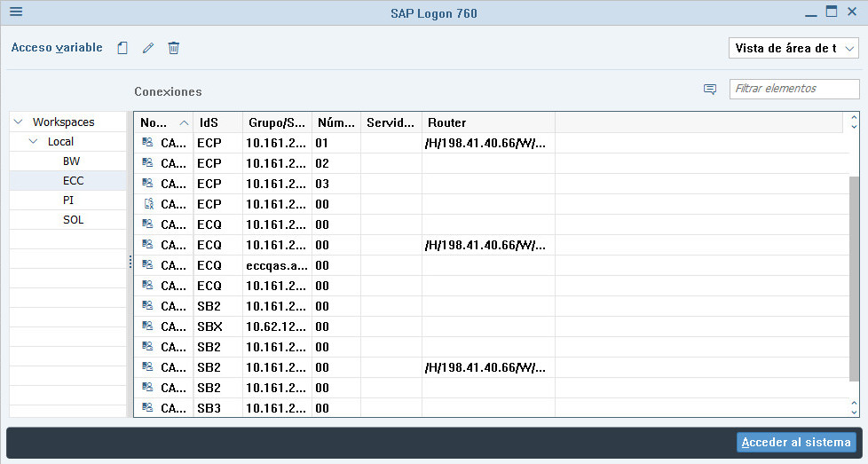Click connection icon of ECP 03 row
The height and width of the screenshot is (464, 868).
(x=147, y=183)
